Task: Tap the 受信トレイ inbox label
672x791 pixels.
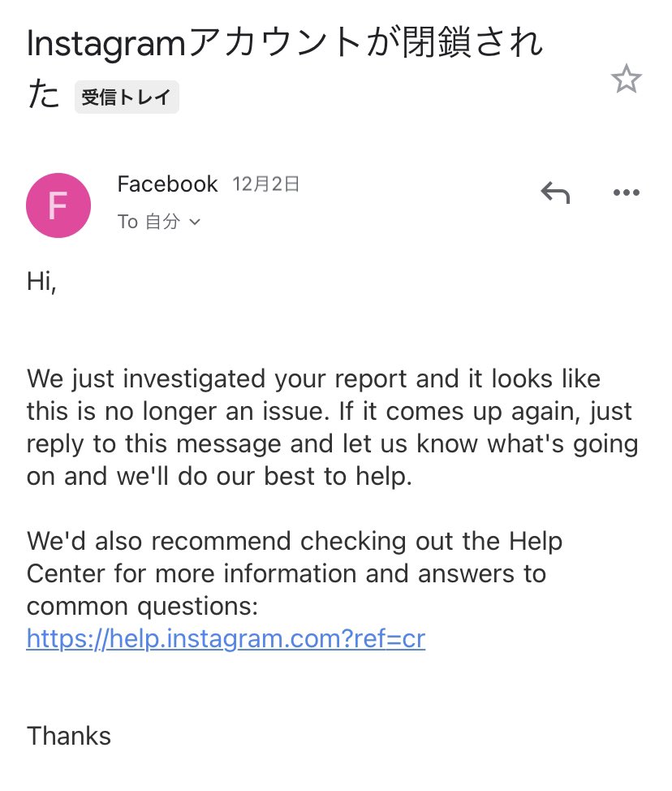Action: (x=127, y=97)
